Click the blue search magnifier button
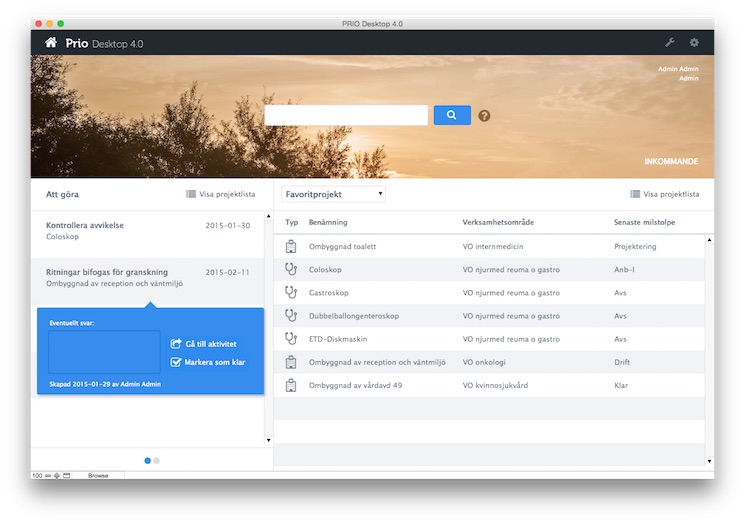The width and height of the screenshot is (745, 523). point(452,115)
